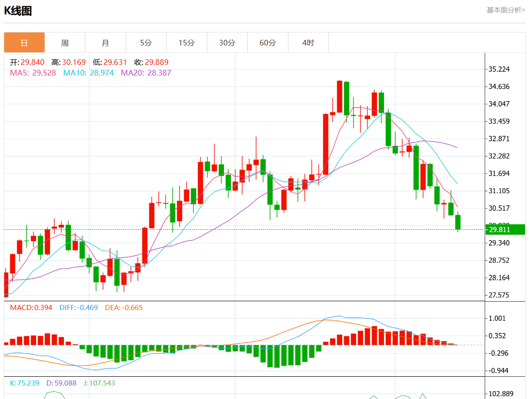532x399 pixels.
Task: Click the tallest red candlestick rising to 33.7
Action: pos(326,145)
